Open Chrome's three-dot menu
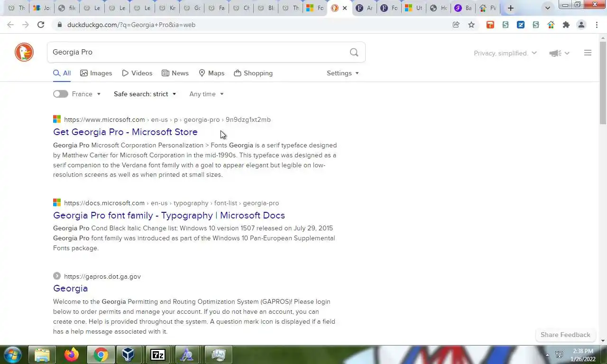 tap(597, 25)
